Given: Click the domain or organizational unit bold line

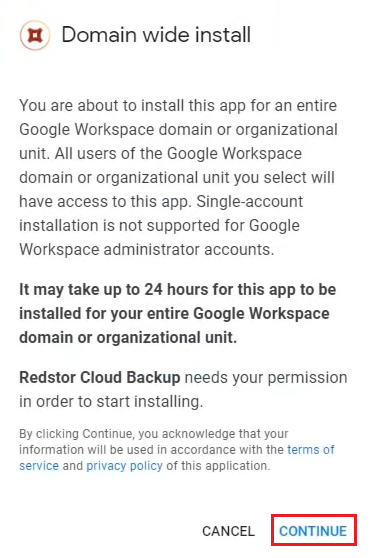Looking at the screenshot, I should click(128, 337).
